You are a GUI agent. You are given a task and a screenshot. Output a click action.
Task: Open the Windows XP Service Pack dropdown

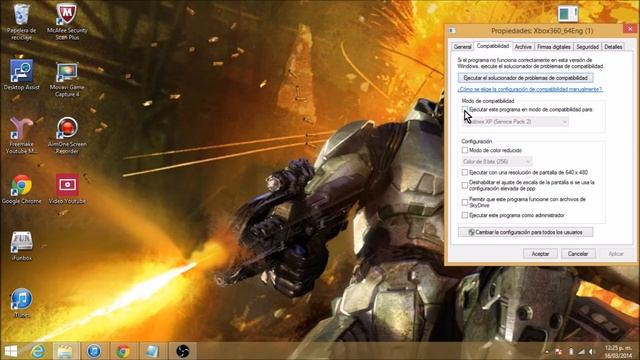(x=516, y=122)
